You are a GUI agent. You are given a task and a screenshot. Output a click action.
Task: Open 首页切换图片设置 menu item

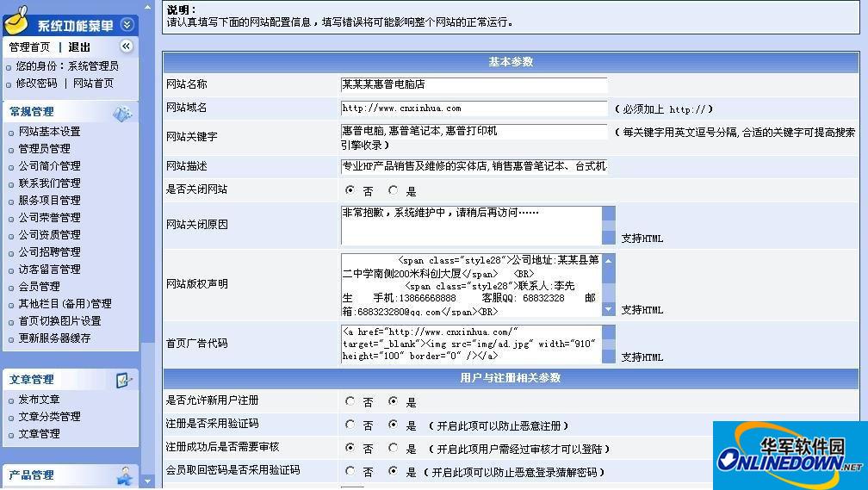(x=59, y=320)
